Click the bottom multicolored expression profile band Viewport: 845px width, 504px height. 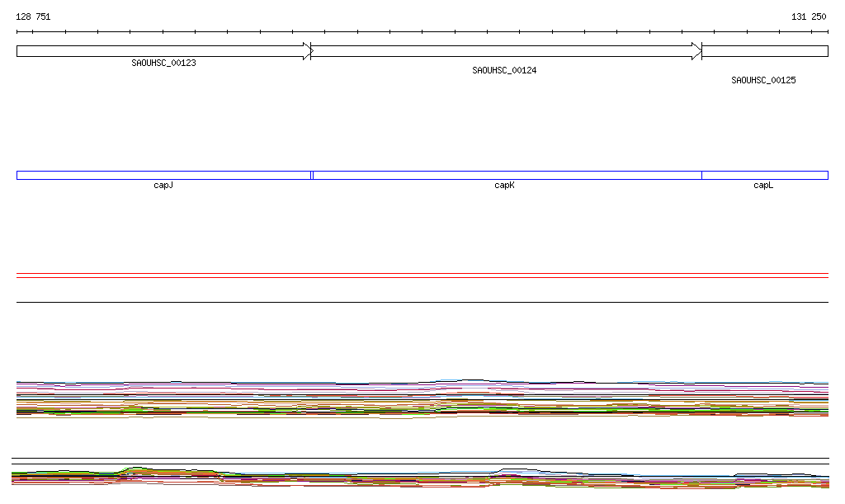422,477
